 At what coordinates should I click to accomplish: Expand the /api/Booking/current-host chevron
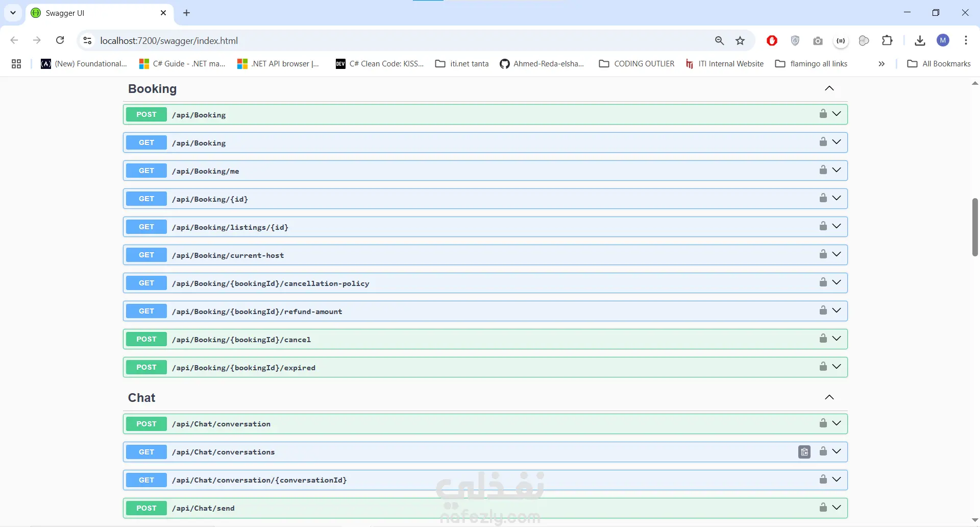[837, 254]
